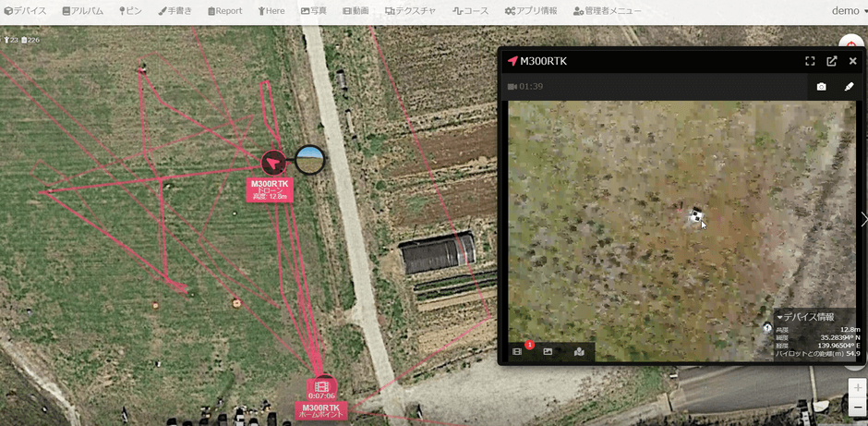This screenshot has height=426, width=868.
Task: Open the photo gallery icon in video panel
Action: [548, 352]
